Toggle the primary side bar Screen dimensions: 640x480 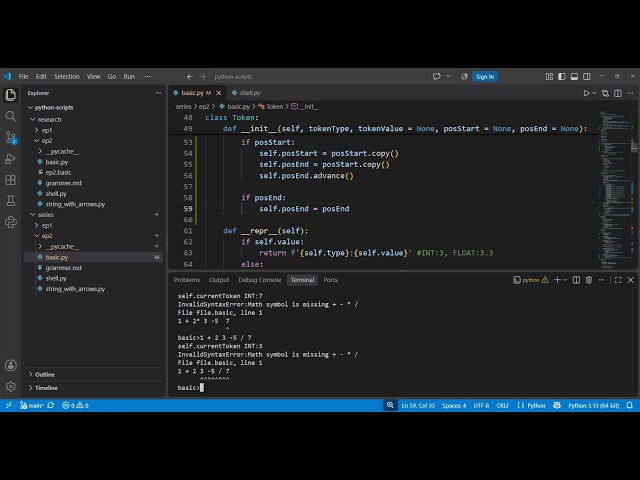click(x=562, y=76)
